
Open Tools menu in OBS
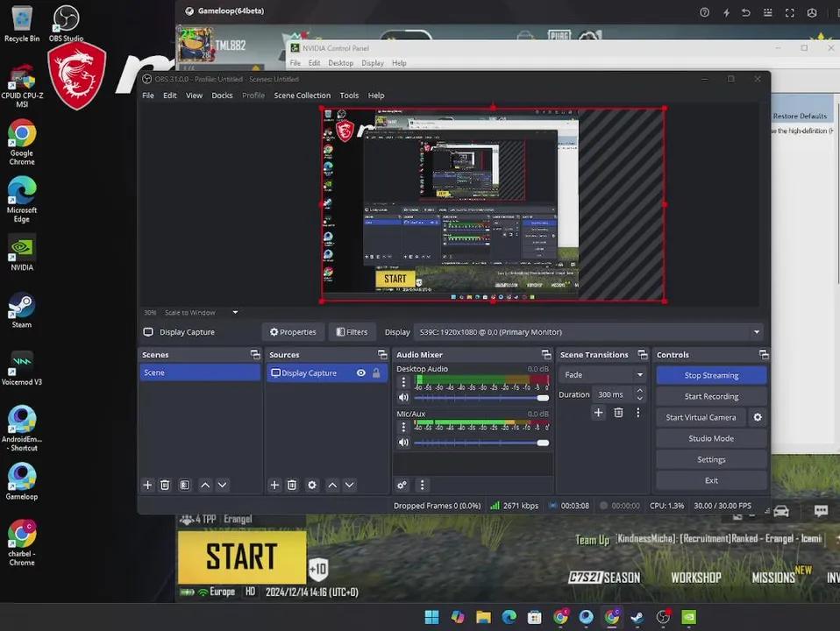pyautogui.click(x=349, y=96)
